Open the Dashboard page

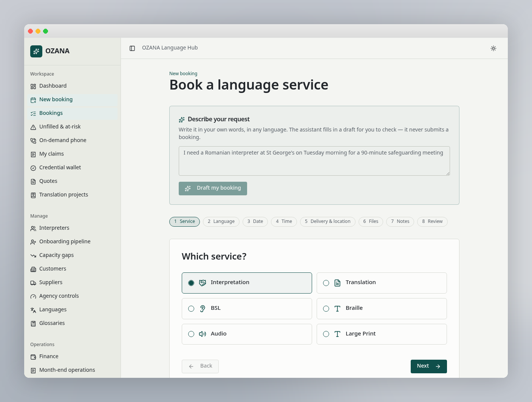point(73,86)
